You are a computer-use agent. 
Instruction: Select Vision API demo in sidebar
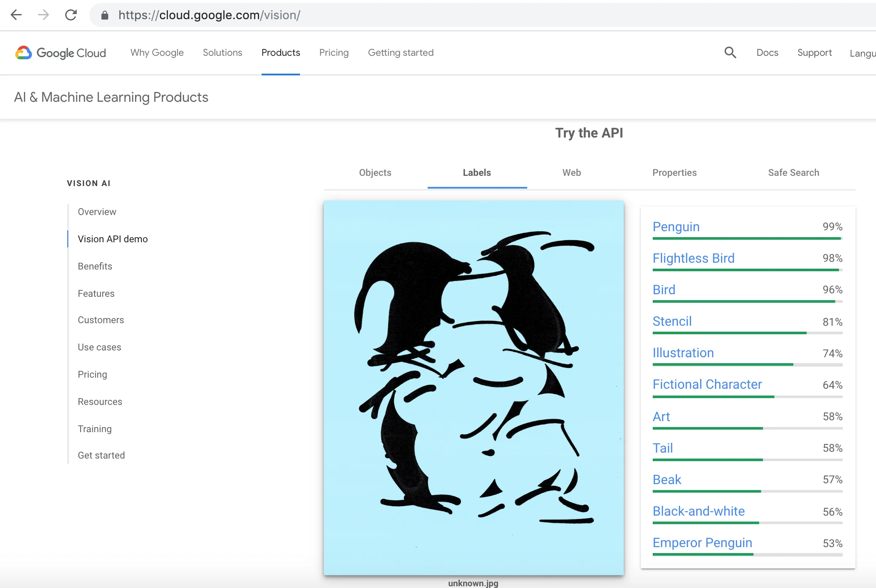(x=112, y=239)
